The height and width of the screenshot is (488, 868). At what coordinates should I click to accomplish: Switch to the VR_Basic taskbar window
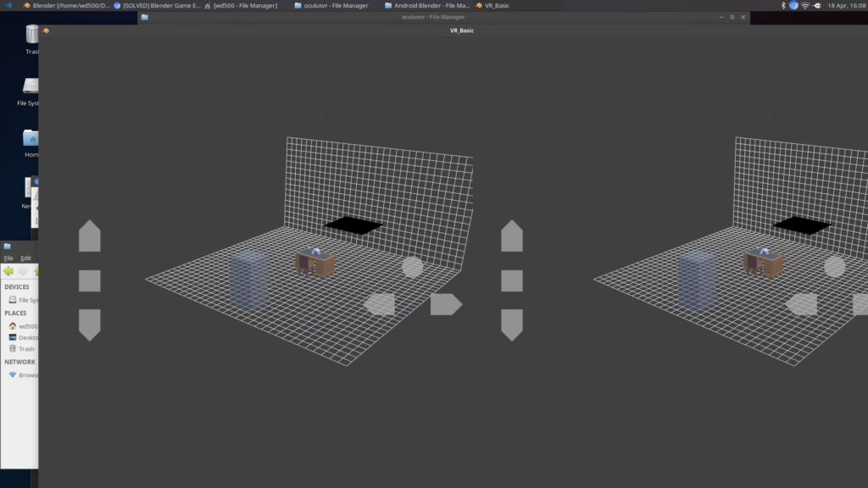point(492,6)
